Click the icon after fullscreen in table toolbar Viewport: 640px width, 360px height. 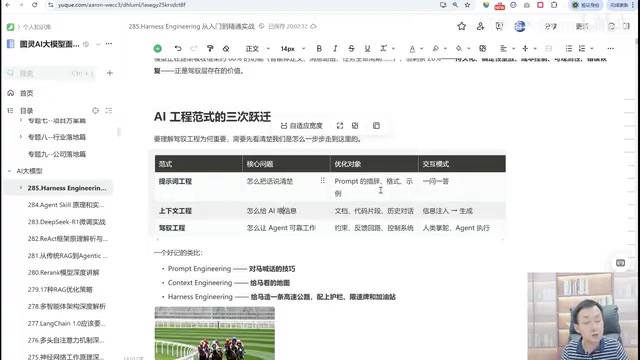355,126
